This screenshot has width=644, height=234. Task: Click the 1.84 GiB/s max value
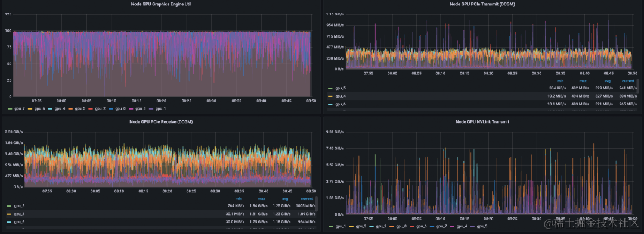(258, 206)
